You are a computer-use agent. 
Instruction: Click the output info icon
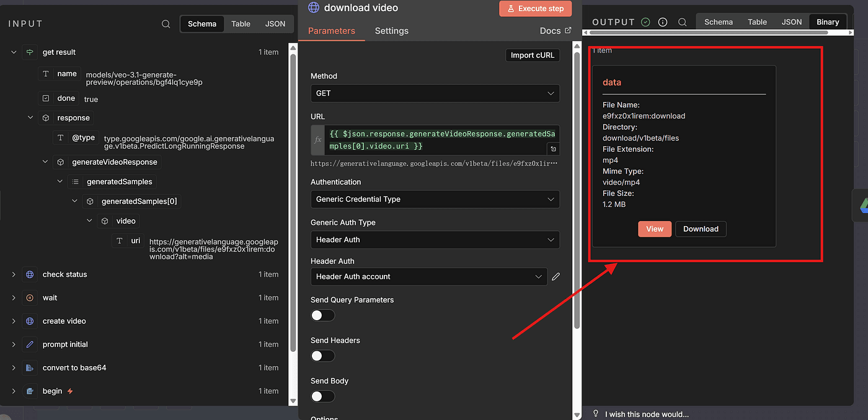coord(663,22)
